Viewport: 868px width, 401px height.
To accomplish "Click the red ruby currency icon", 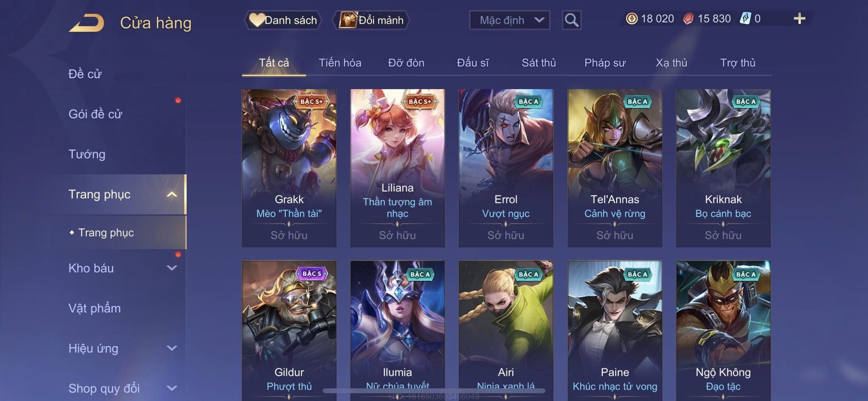I will tap(688, 19).
